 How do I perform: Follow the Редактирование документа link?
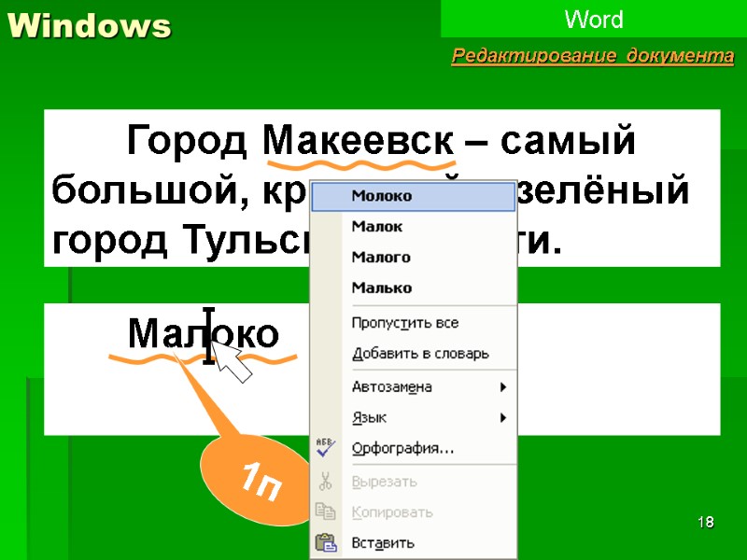point(593,56)
